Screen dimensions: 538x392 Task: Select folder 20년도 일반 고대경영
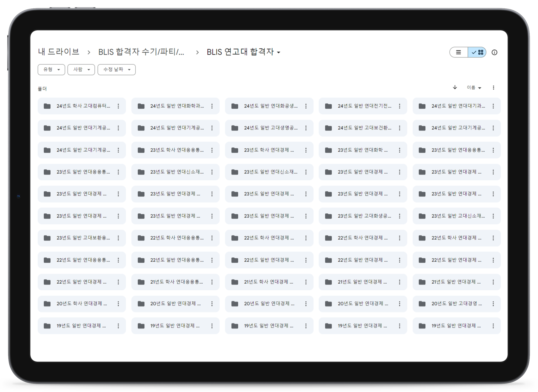pyautogui.click(x=457, y=304)
